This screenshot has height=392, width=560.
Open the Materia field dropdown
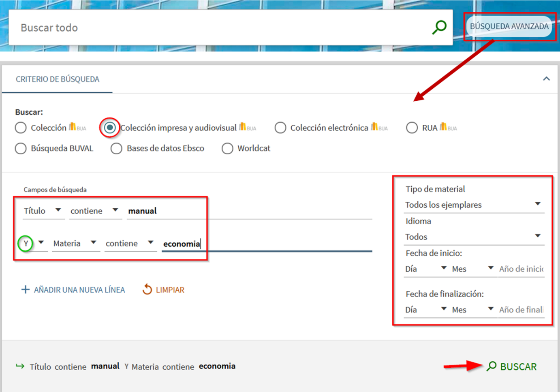click(x=76, y=243)
